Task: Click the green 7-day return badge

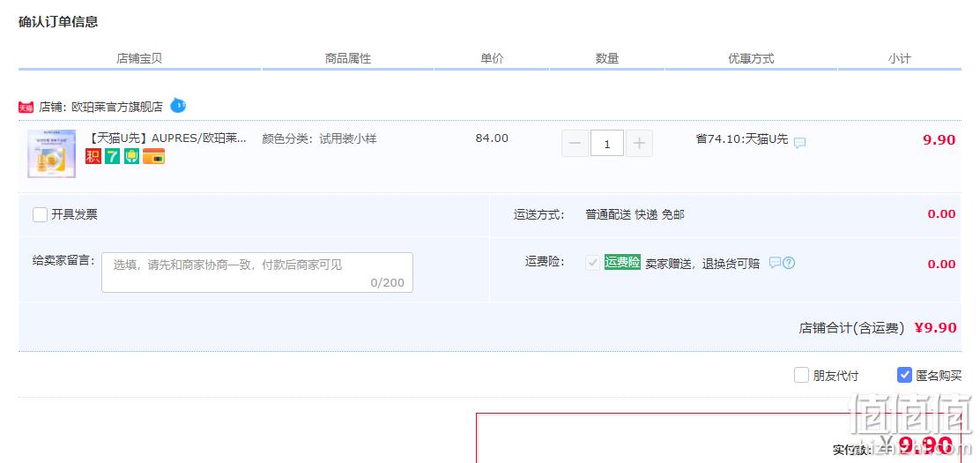Action: [112, 156]
